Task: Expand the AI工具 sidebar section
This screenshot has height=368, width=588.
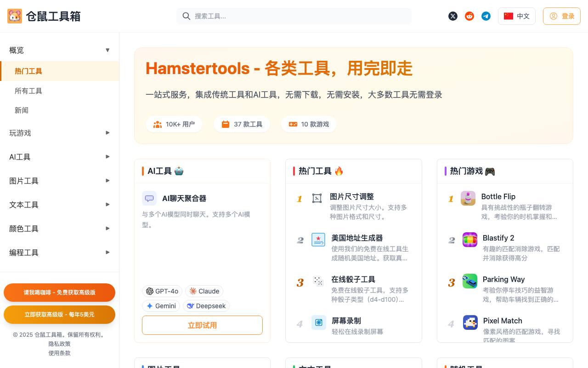Action: coord(60,157)
